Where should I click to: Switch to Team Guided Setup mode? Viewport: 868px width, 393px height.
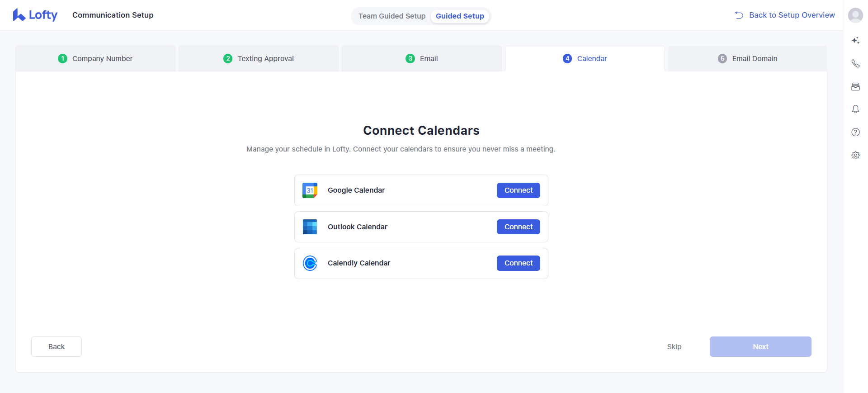[392, 16]
